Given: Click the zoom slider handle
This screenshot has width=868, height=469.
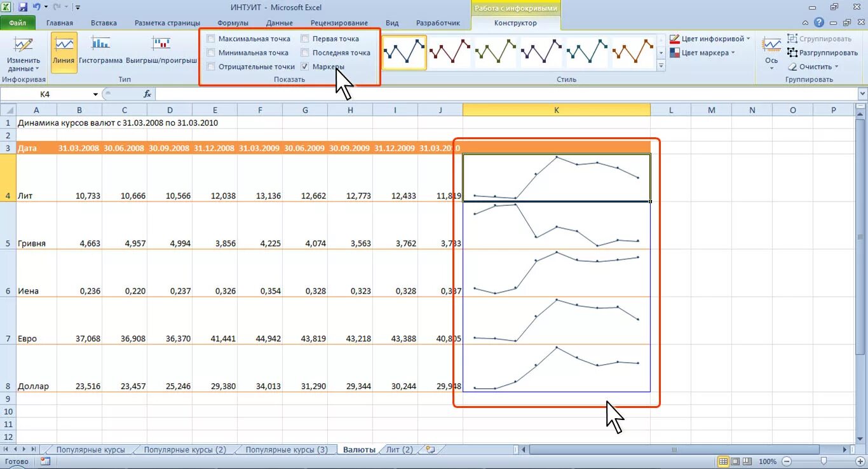Looking at the screenshot, I should [824, 461].
